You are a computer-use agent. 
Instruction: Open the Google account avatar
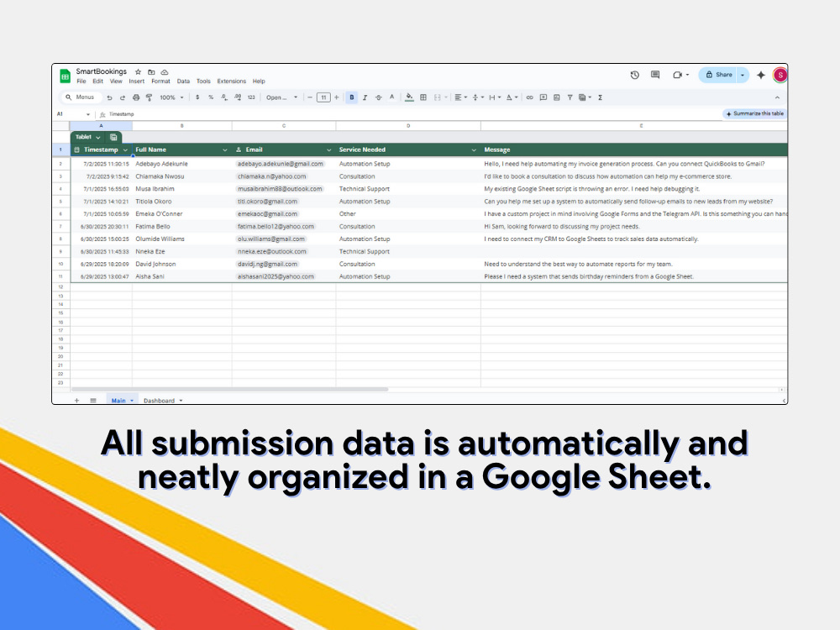coord(780,75)
